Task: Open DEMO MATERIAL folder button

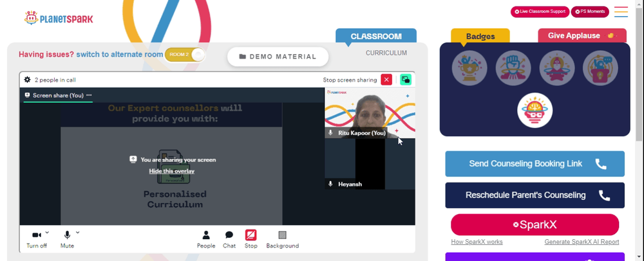Action: (x=278, y=57)
